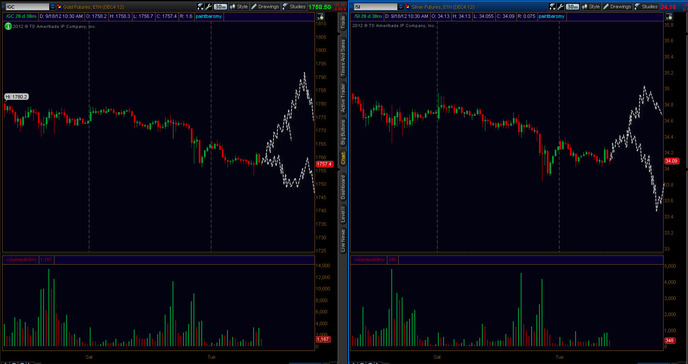This screenshot has height=364, width=688.
Task: Click share icon left of Gold chart wrench
Action: click(x=201, y=7)
